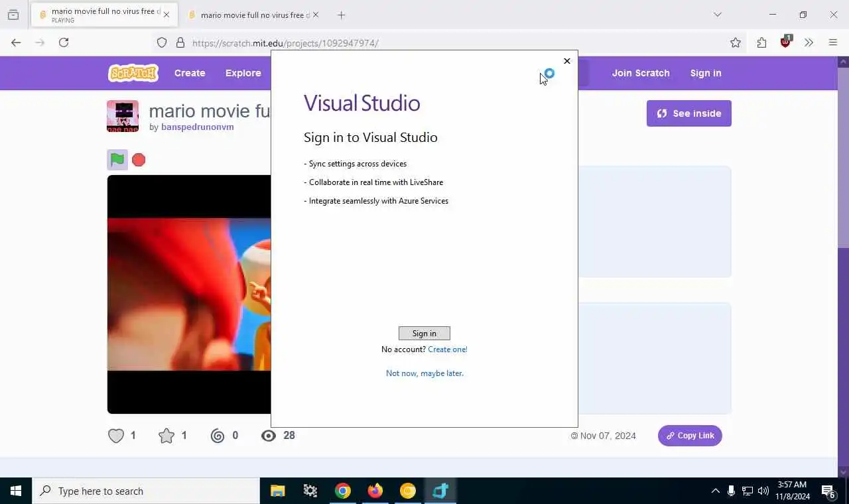Screen dimensions: 849x504
Task: Open the clock showing 3:57 AM
Action: (793, 491)
